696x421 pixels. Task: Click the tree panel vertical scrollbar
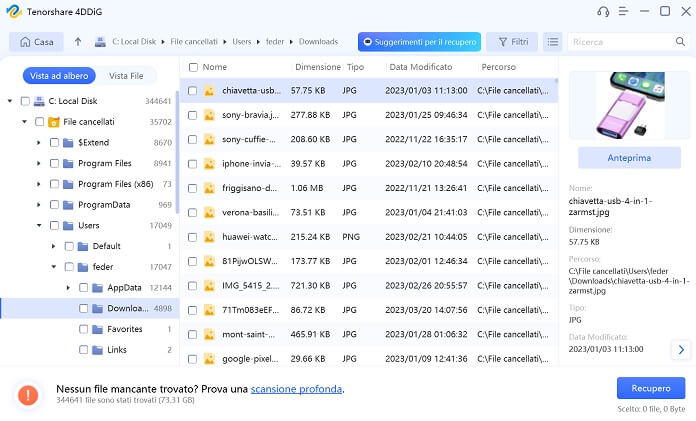click(x=177, y=151)
